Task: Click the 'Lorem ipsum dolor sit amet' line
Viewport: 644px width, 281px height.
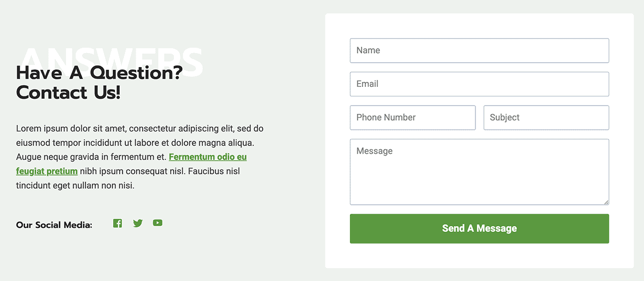Action: pyautogui.click(x=140, y=129)
